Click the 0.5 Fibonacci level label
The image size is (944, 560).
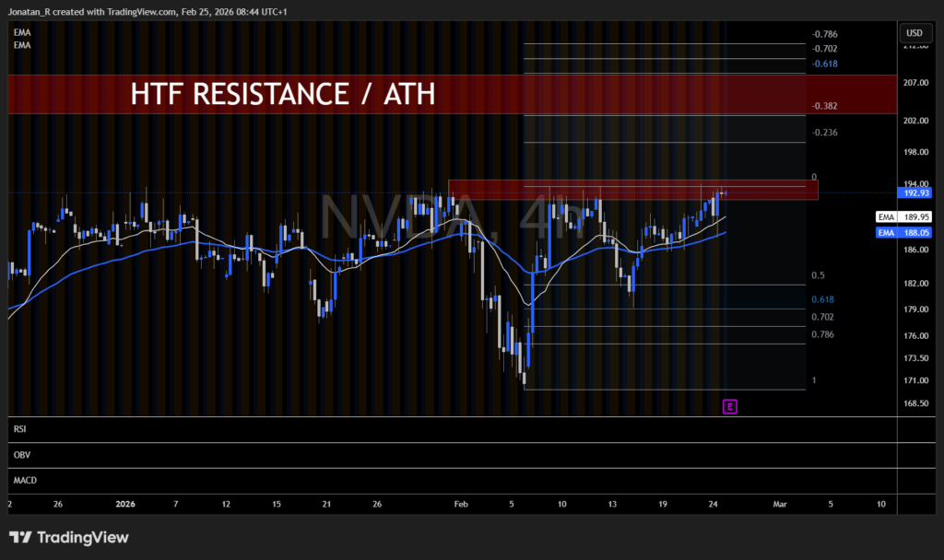(818, 275)
